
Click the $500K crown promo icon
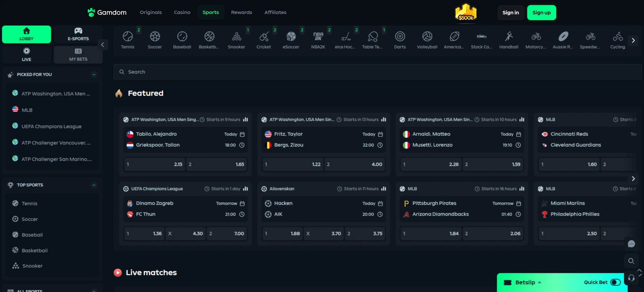[x=466, y=13]
